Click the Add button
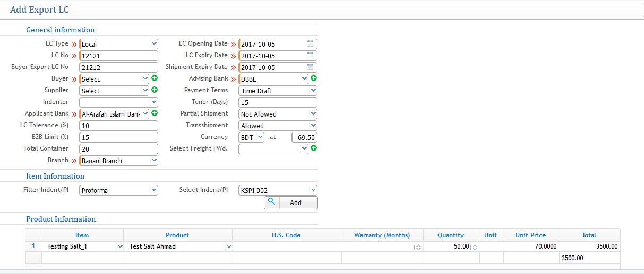Screen dimensions: 644x274 pyautogui.click(x=291, y=203)
